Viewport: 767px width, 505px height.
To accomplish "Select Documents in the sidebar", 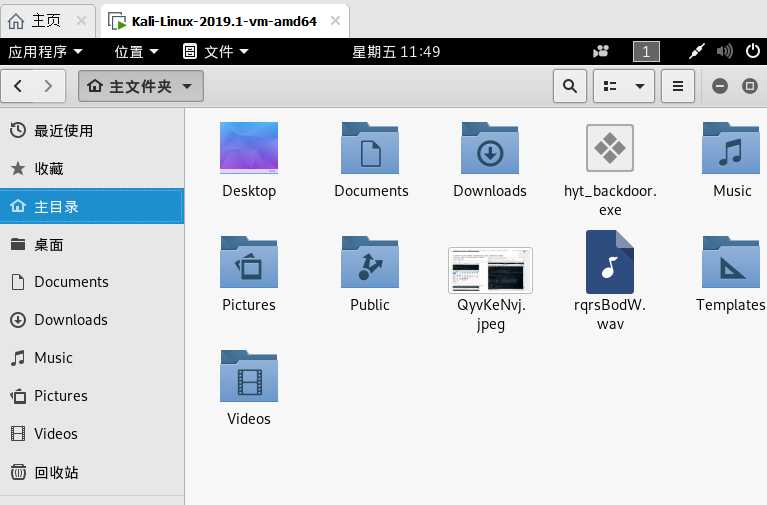I will tap(92, 282).
